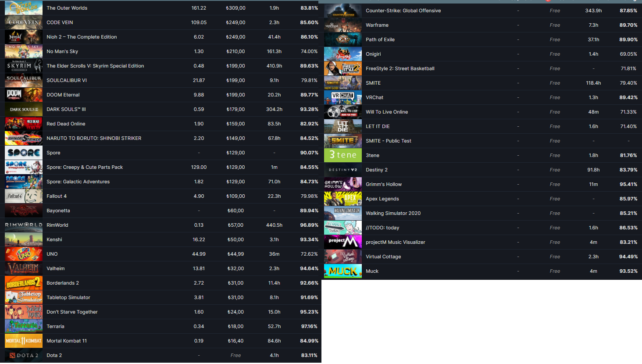The width and height of the screenshot is (642, 364).
Task: Open the Red Dead Online thumbnail
Action: pos(24,124)
